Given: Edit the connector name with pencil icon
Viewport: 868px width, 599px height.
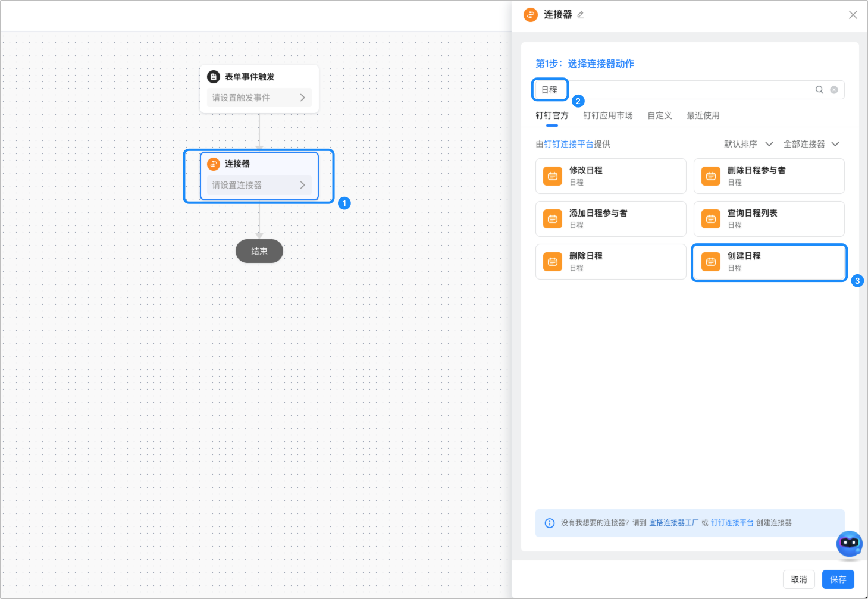Looking at the screenshot, I should tap(581, 15).
